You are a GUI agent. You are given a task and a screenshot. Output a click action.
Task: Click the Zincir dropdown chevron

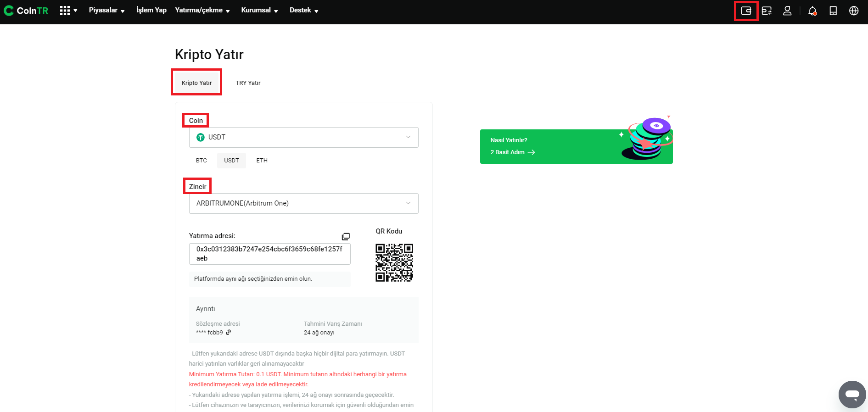click(x=408, y=203)
